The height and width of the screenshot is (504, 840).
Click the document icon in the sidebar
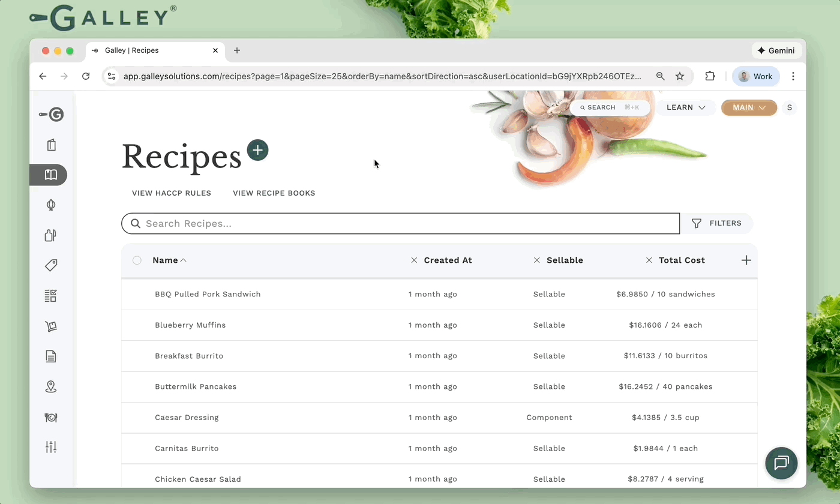51,356
